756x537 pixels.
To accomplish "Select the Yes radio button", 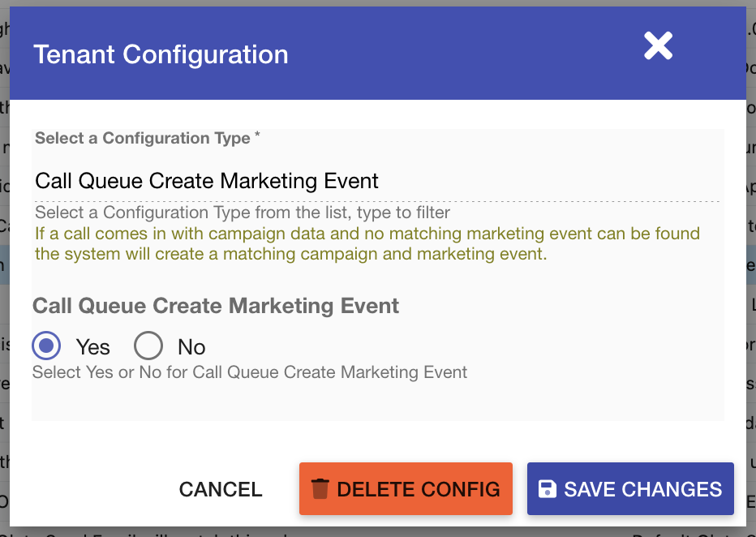I will 47,346.
